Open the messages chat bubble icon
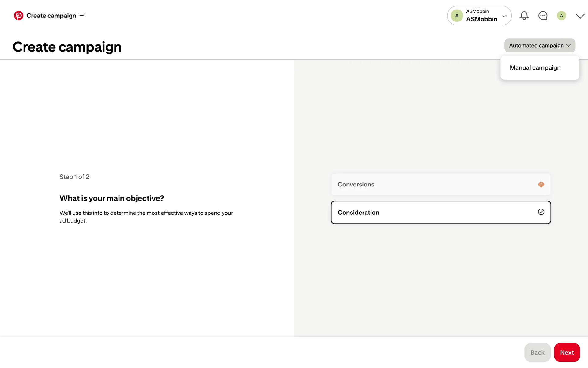This screenshot has height=368, width=588. (543, 16)
